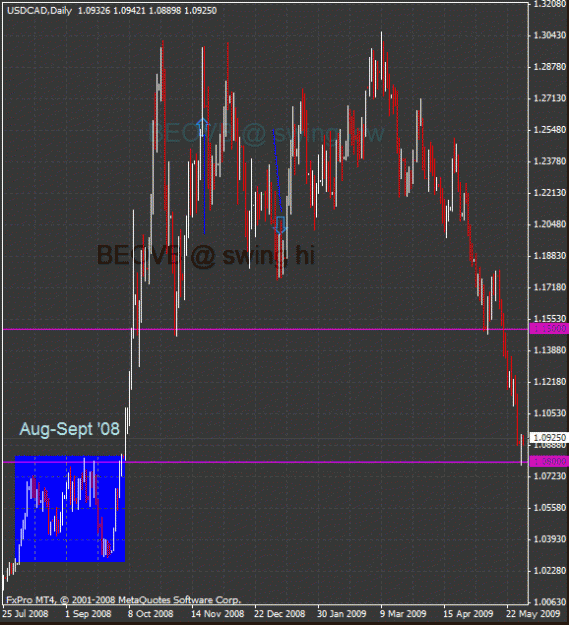Viewport: 569px width, 625px height.
Task: Click the 30 Jan 2009 date label
Action: [343, 614]
